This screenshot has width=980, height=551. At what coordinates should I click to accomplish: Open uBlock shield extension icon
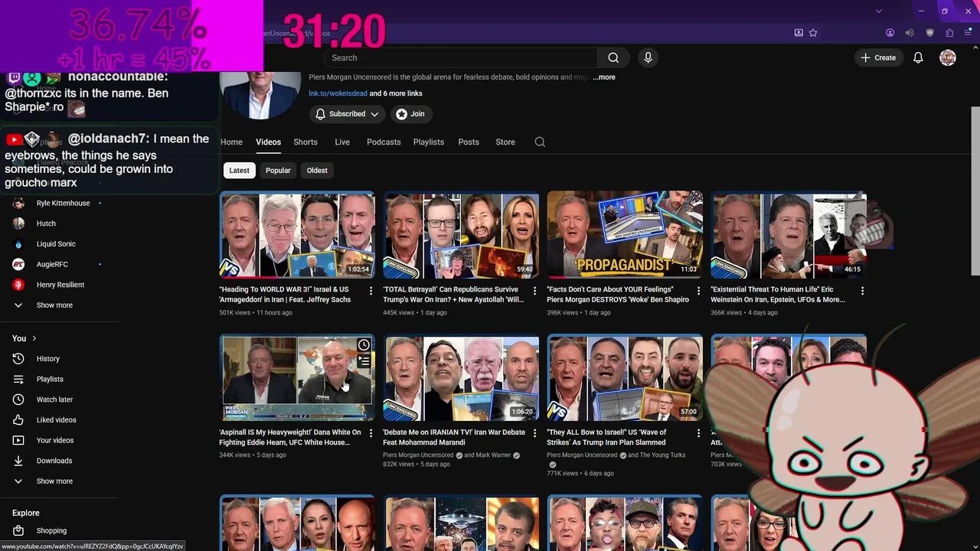coord(930,33)
